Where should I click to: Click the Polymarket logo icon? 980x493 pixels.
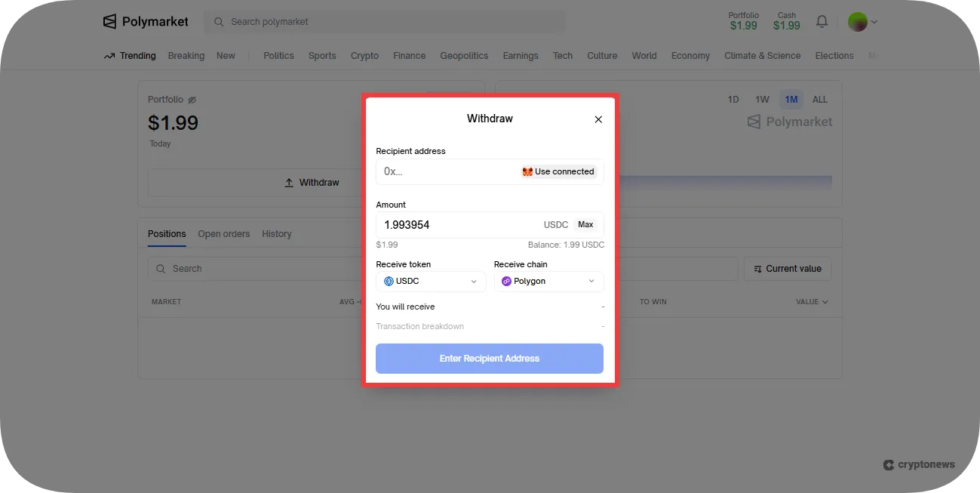click(x=110, y=22)
